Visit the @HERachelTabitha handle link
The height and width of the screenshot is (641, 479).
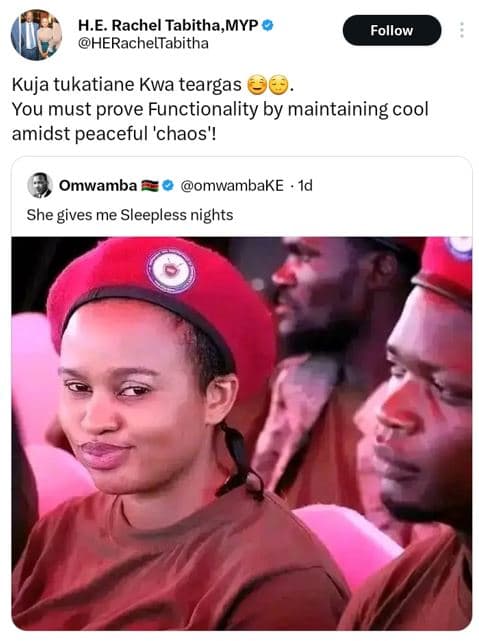click(x=143, y=43)
